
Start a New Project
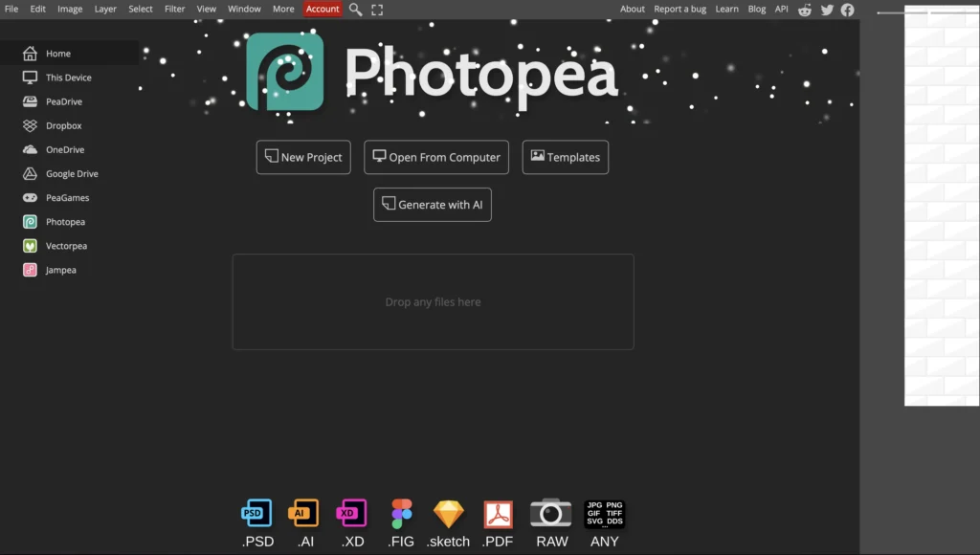pos(303,157)
